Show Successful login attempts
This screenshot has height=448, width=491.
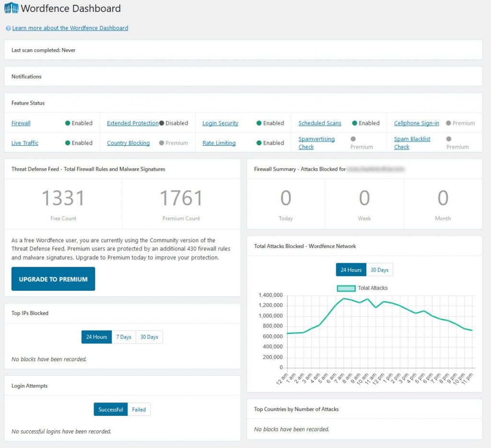(x=111, y=410)
